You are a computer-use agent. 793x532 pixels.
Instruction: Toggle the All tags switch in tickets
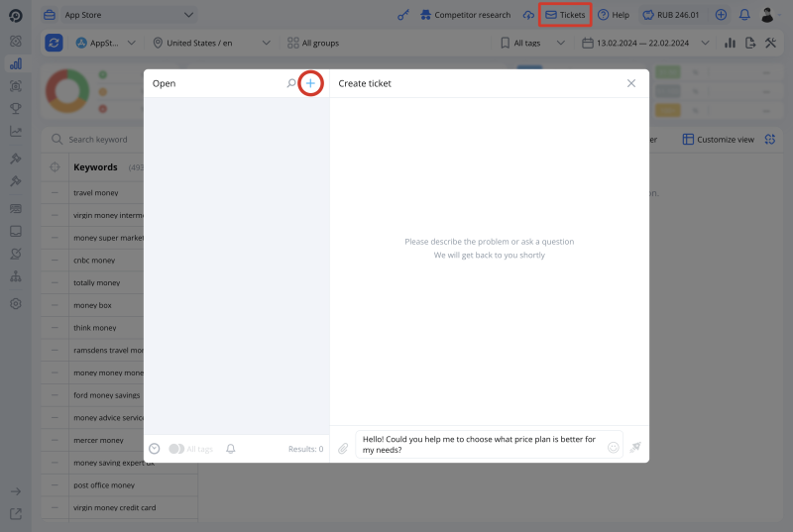coord(176,449)
